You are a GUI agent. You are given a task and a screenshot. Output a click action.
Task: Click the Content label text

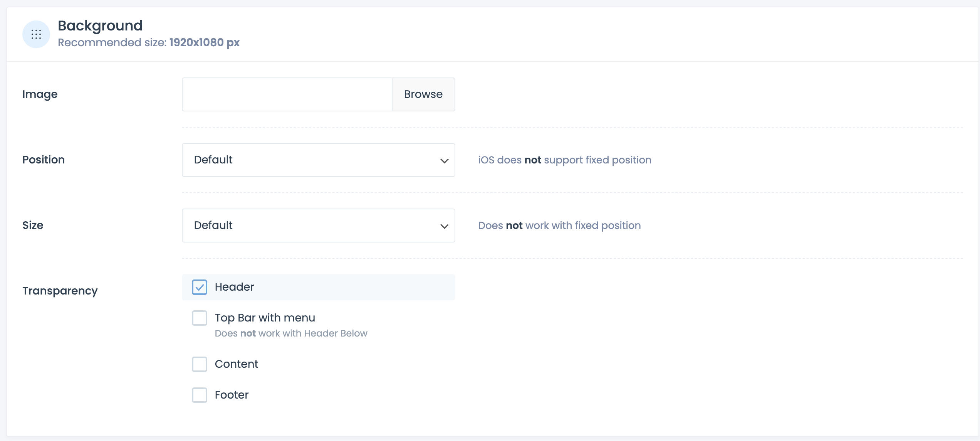pos(236,364)
